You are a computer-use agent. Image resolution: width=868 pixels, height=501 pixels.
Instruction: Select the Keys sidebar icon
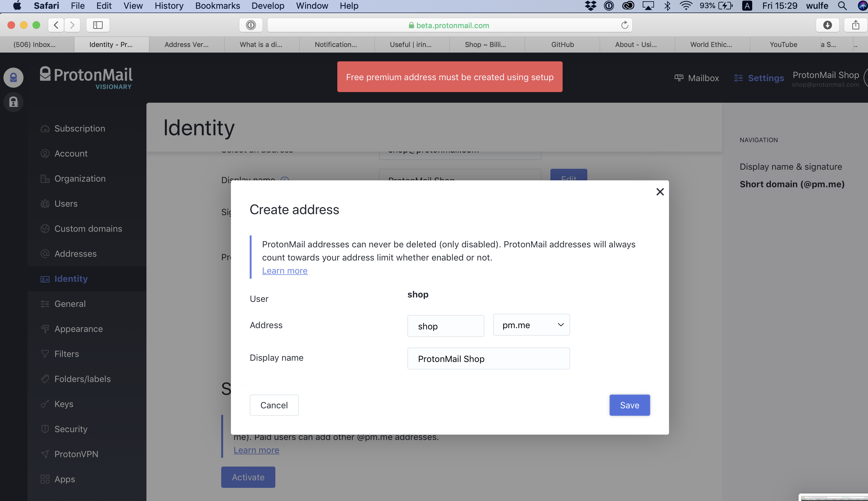click(x=45, y=404)
